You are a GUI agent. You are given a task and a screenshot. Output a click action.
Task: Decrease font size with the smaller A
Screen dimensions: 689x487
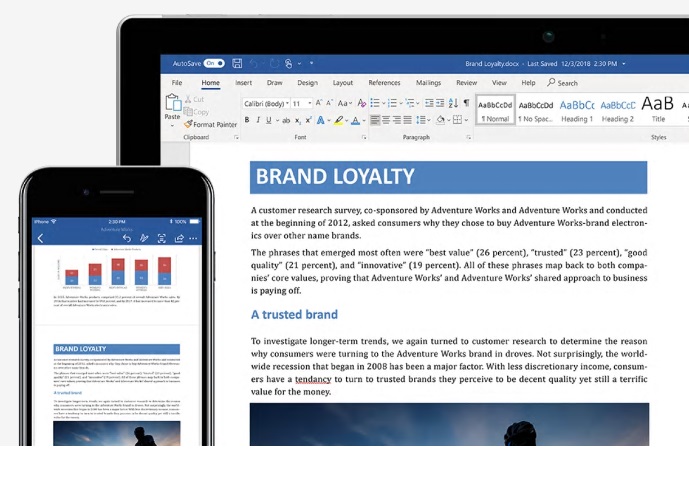pyautogui.click(x=330, y=103)
